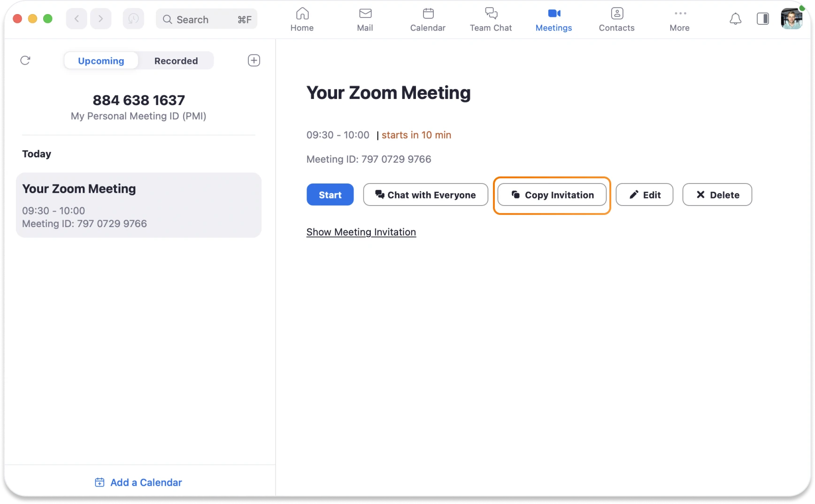This screenshot has width=815, height=504.
Task: Open the Contacts panel
Action: (616, 19)
